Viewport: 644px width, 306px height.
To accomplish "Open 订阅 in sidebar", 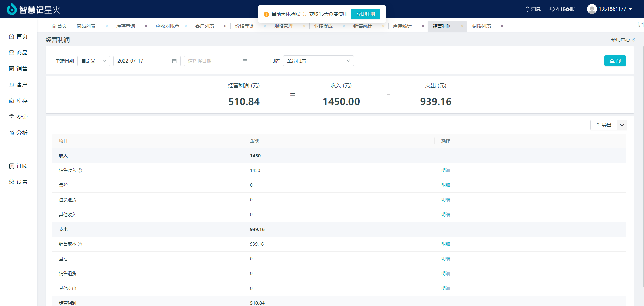I will pos(18,166).
